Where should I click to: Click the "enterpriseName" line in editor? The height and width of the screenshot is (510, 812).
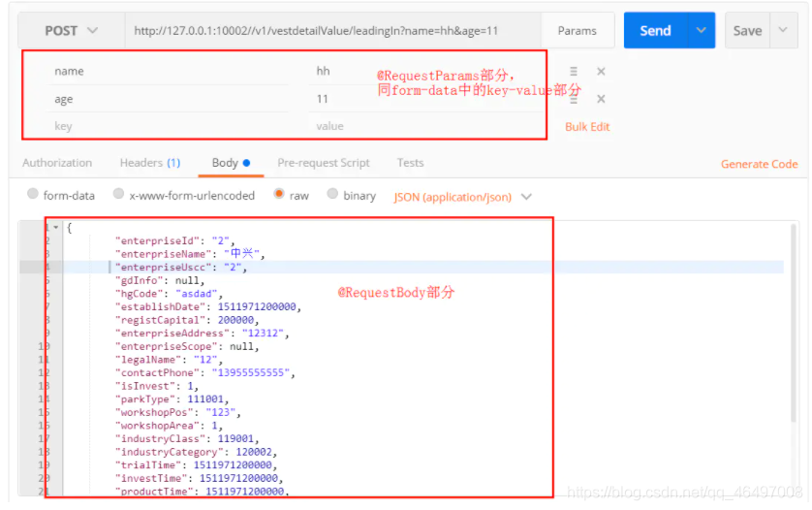(x=190, y=254)
